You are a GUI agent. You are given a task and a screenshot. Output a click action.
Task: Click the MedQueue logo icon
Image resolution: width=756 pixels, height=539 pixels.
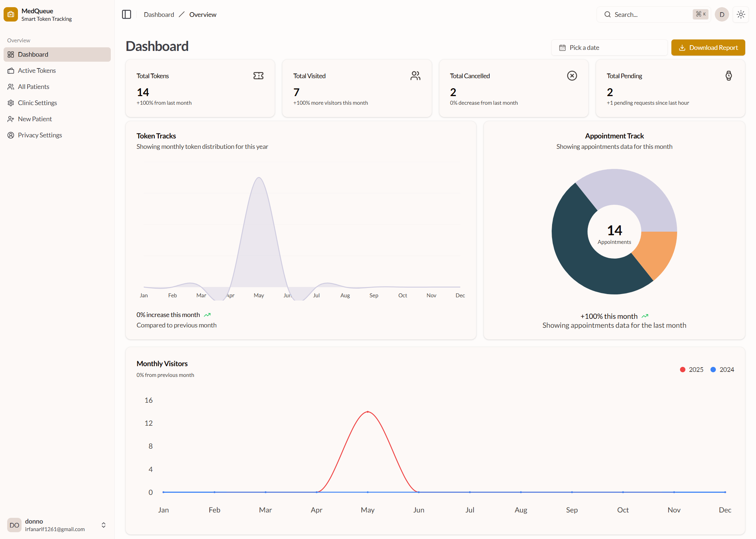11,15
